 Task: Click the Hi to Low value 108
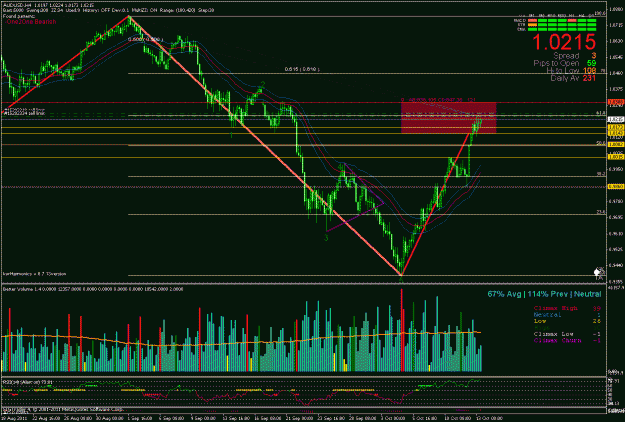(x=589, y=71)
